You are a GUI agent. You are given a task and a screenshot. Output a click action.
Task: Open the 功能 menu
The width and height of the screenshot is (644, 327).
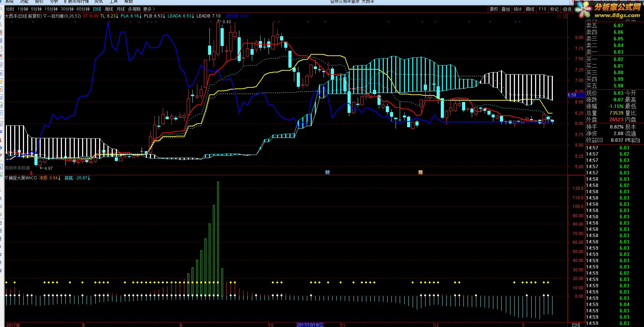(24, 2)
